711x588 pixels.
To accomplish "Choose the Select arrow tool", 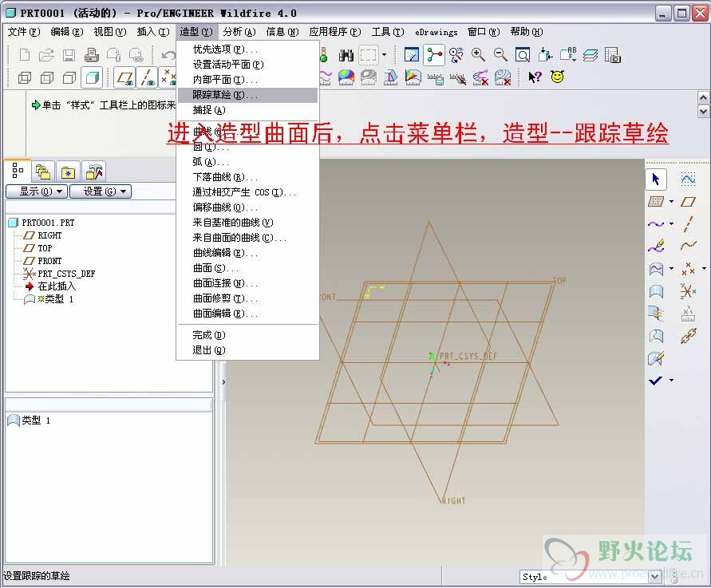I will (656, 179).
